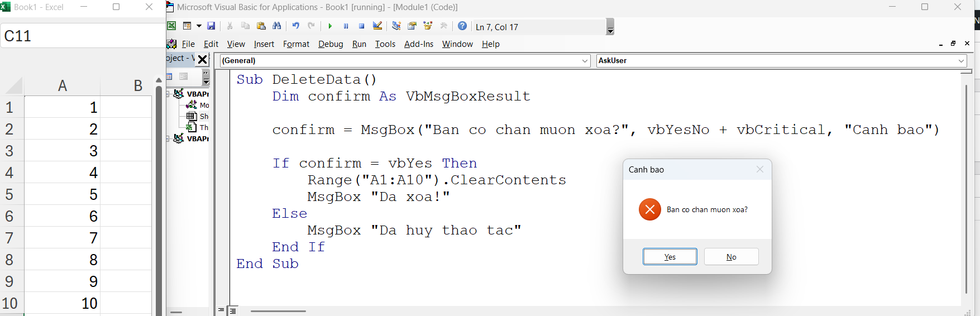Click the Break pause icon

point(346,26)
